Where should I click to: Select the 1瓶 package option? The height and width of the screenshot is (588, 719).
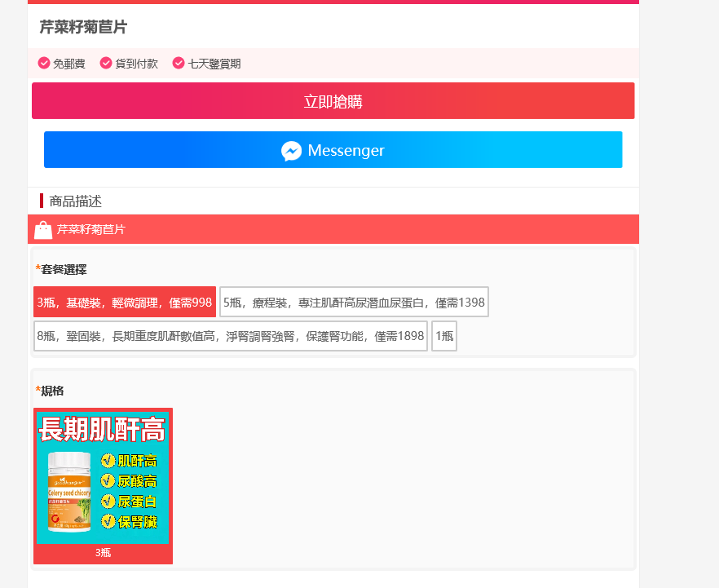point(443,336)
